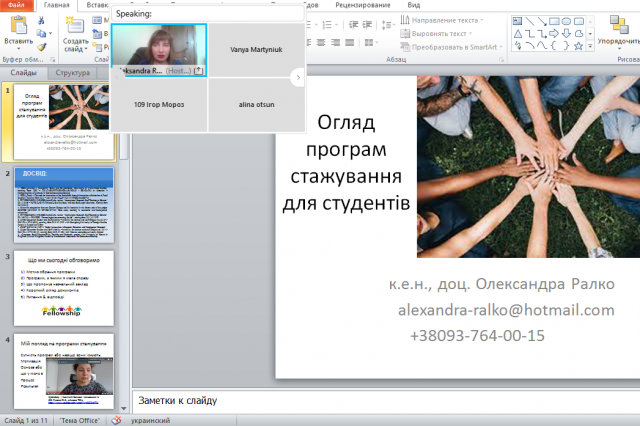Select the triangle shape in shapes gallery
Screen dimensions: 640x426
520,32
